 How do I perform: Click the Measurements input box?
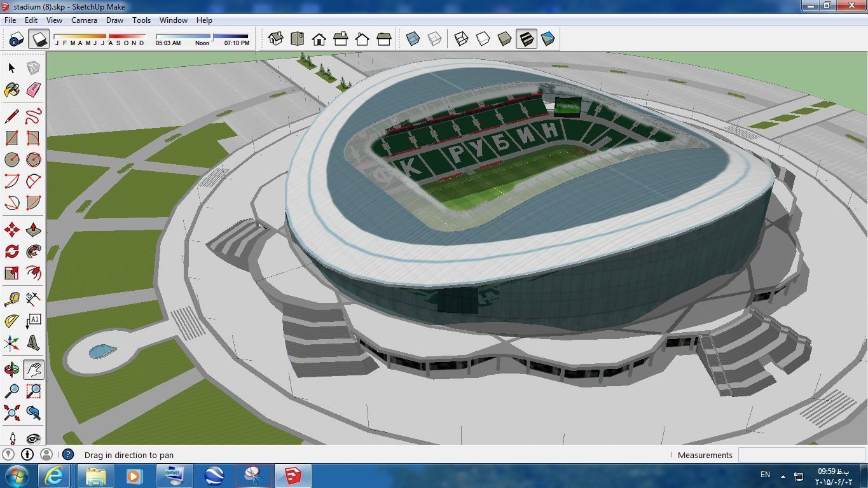point(801,455)
